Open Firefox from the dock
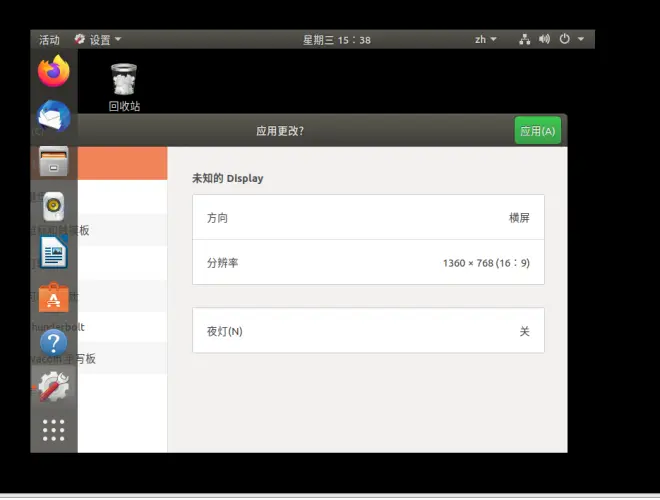660x500 pixels. (x=53, y=71)
